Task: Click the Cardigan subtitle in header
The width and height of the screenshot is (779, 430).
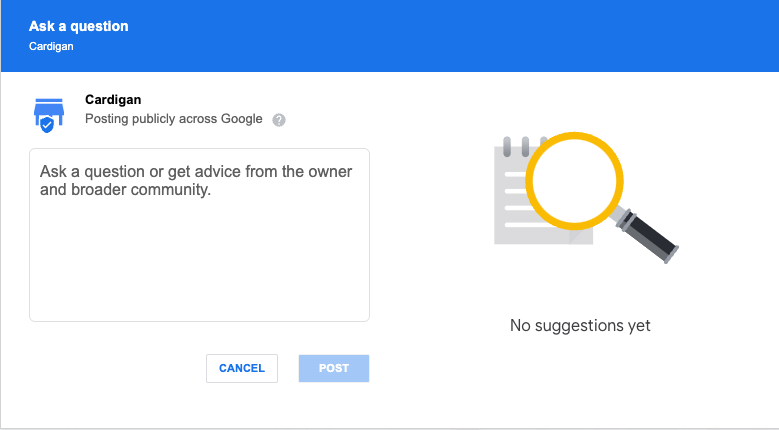Action: (51, 46)
